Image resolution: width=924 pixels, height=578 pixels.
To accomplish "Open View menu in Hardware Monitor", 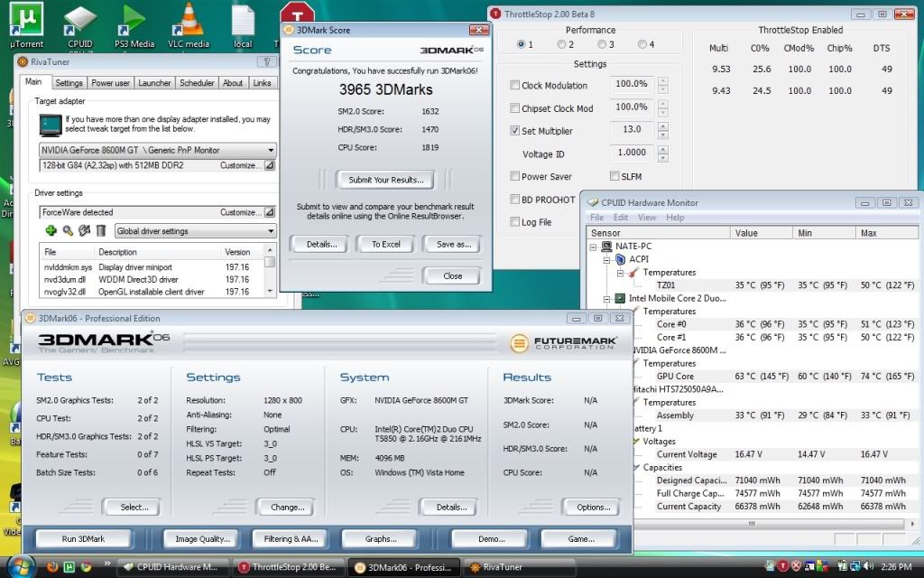I will tap(646, 217).
